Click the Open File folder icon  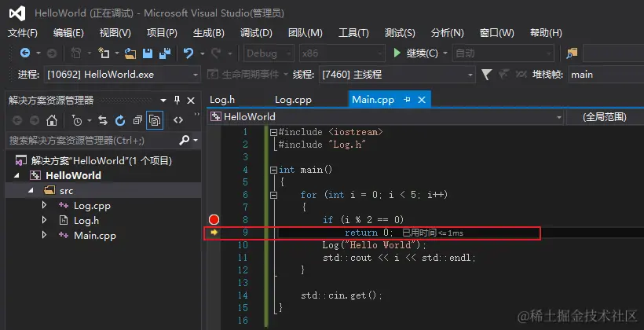coord(130,53)
